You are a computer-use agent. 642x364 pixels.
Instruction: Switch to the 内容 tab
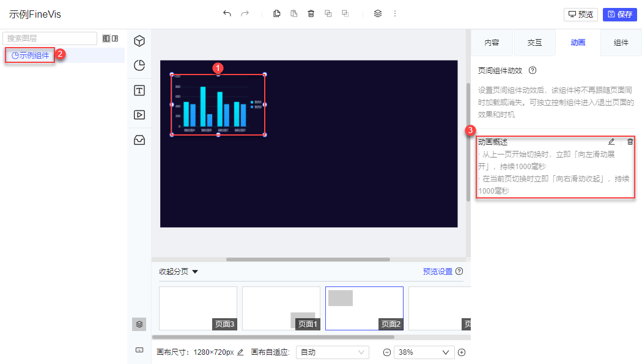(x=492, y=43)
